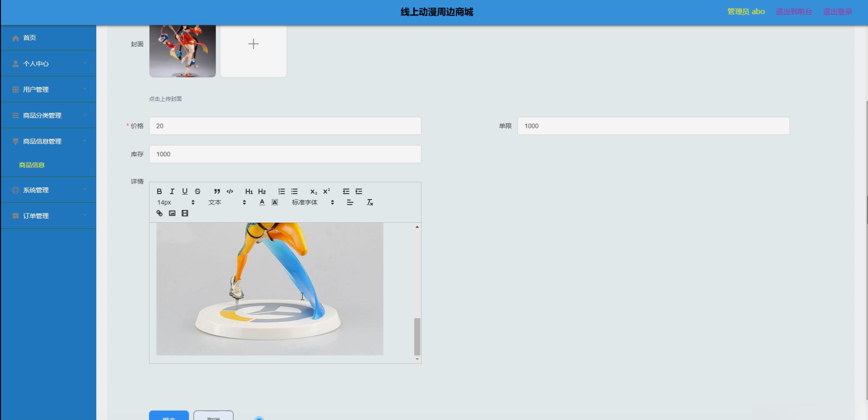Viewport: 868px width, 420px height.
Task: Insert a code block in editor
Action: click(230, 191)
